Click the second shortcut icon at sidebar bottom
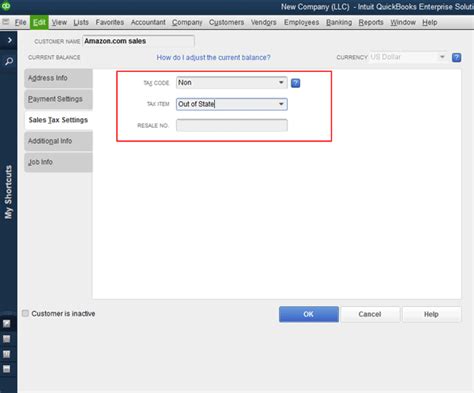The height and width of the screenshot is (393, 474). tap(6, 339)
